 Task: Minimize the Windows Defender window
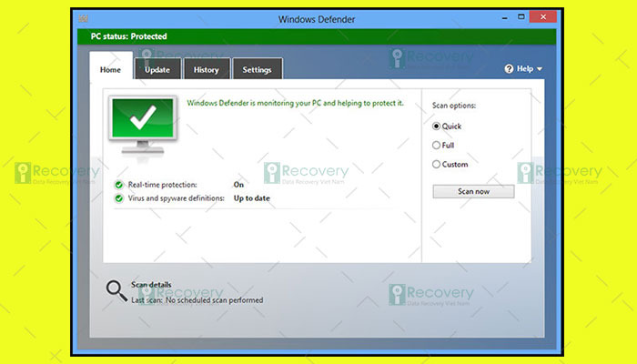tap(504, 18)
